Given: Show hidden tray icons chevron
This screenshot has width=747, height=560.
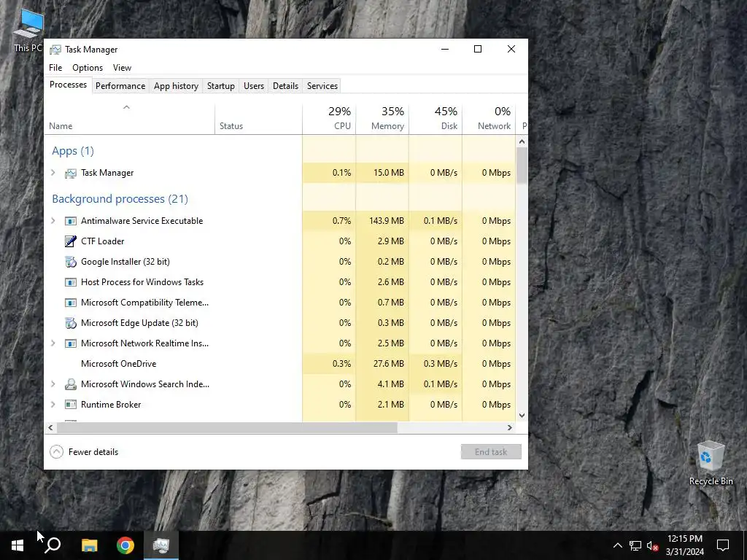Looking at the screenshot, I should [617, 545].
